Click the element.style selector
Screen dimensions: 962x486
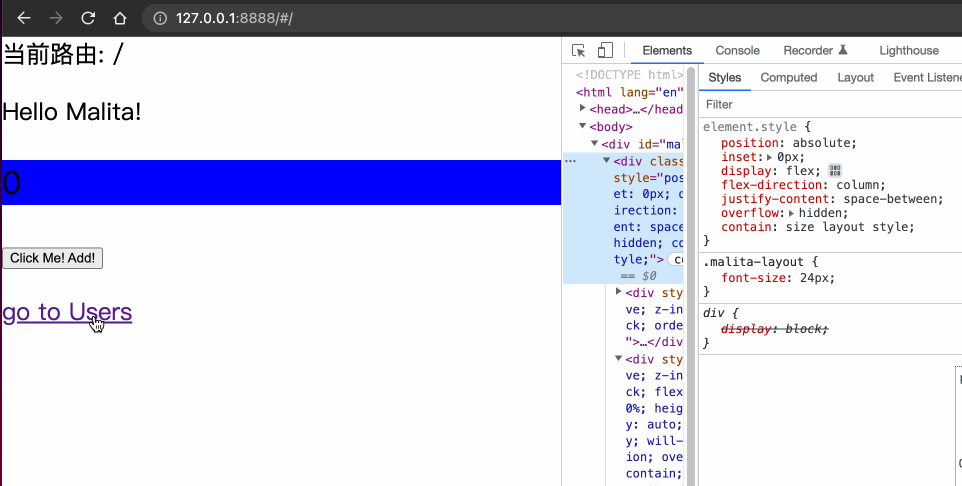point(750,127)
